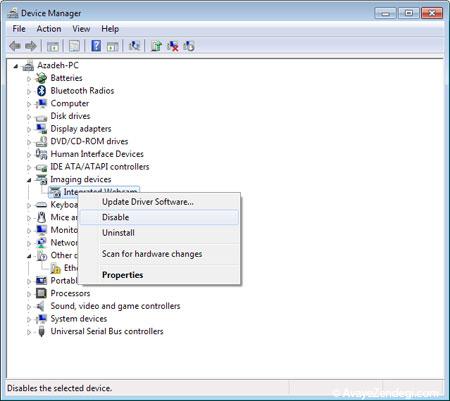The height and width of the screenshot is (401, 450).
Task: Click the Disable device toolbar icon
Action: tap(189, 46)
